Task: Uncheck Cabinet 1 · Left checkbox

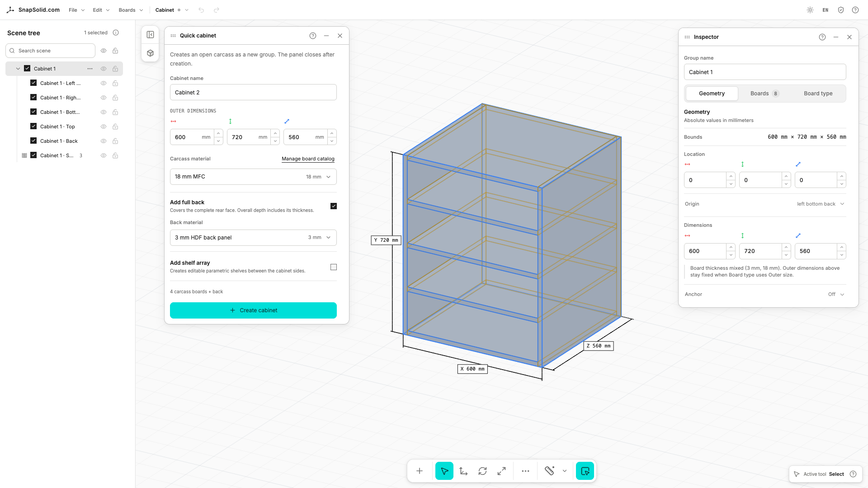Action: (33, 83)
